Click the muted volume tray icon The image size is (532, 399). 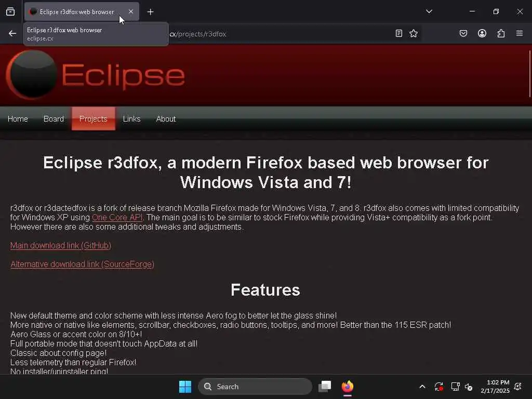click(x=469, y=387)
